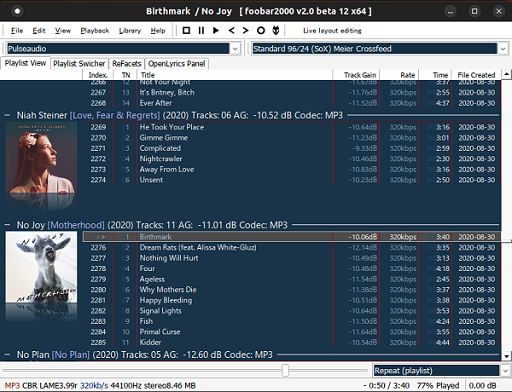Viewport: 512px width, 392px height.
Task: Click playlist scrollbar up arrow
Action: point(507,74)
